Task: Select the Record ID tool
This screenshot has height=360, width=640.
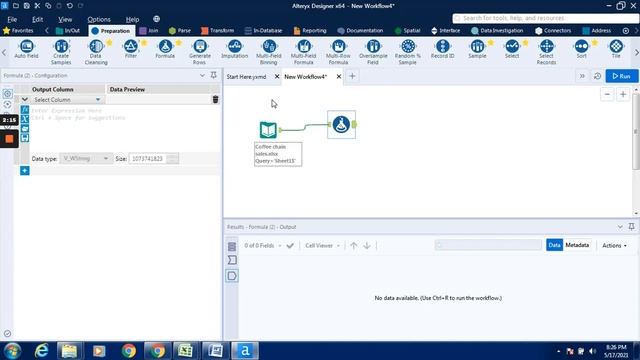Action: pos(442,50)
